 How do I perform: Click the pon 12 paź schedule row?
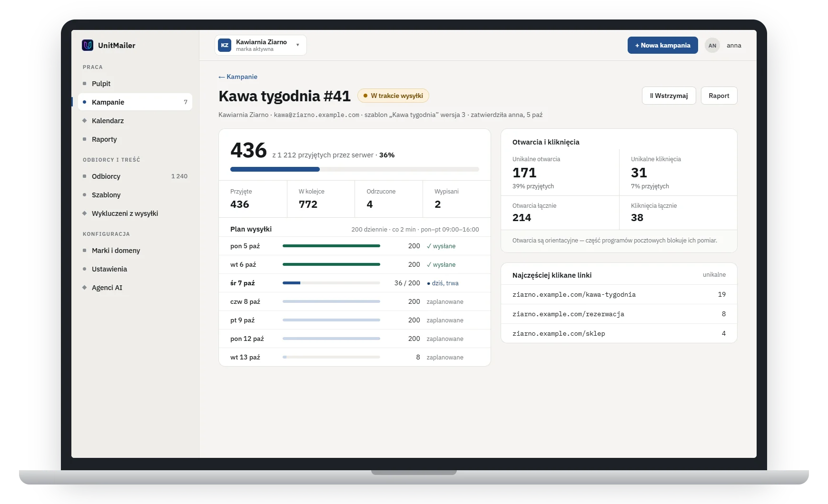coord(355,339)
